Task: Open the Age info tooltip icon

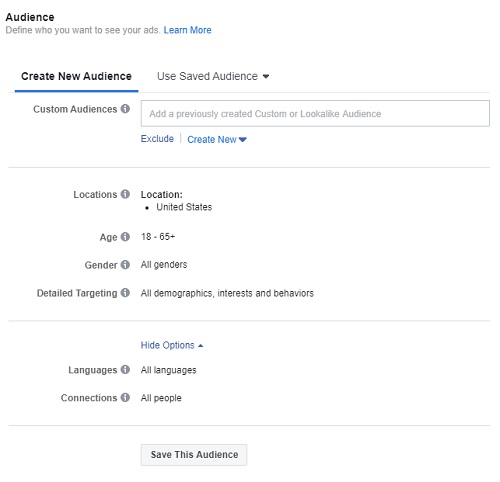Action: pyautogui.click(x=125, y=237)
